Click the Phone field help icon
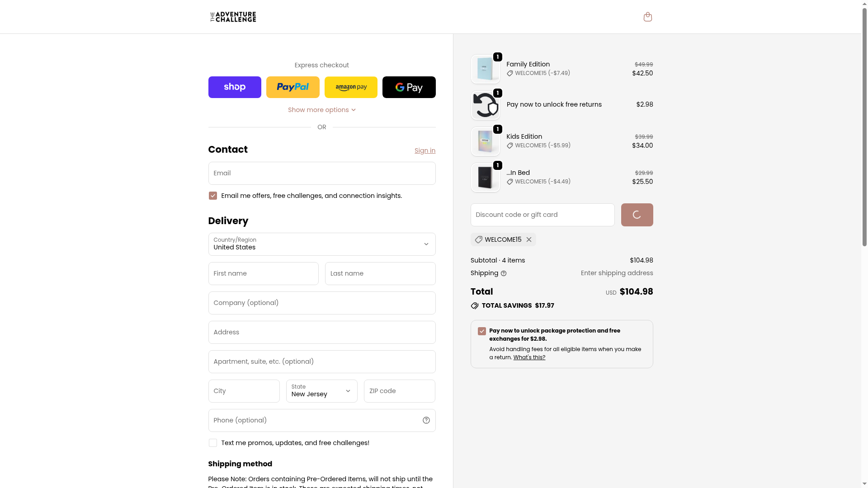Screen dimensions: 868x488 point(426,420)
